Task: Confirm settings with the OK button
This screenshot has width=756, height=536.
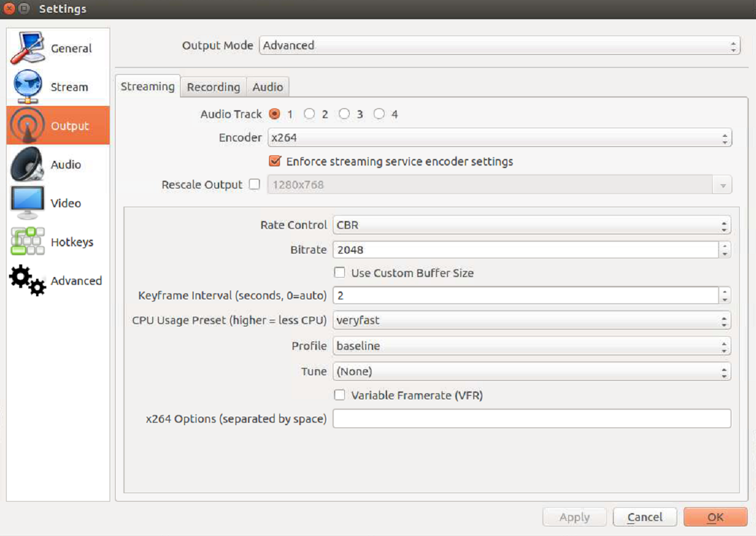Action: click(x=716, y=517)
